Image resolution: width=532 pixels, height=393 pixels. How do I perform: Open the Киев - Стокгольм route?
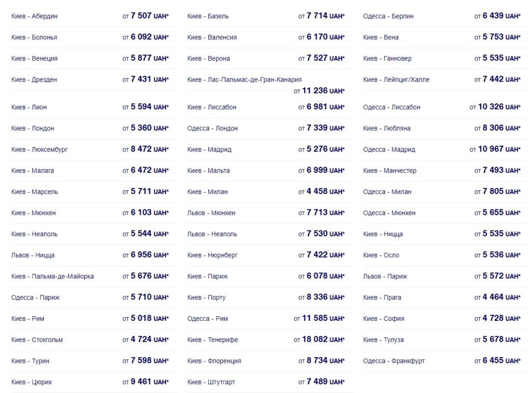click(x=37, y=340)
